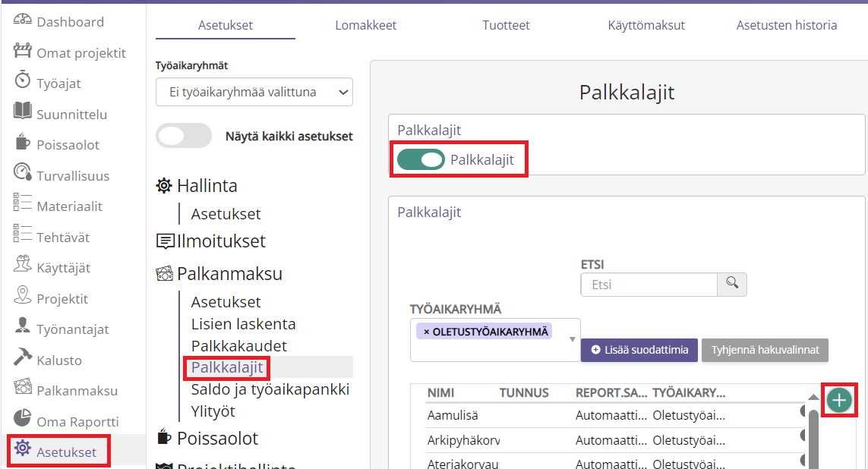Click the Asetukset gear icon in the left sidebar

[22, 448]
